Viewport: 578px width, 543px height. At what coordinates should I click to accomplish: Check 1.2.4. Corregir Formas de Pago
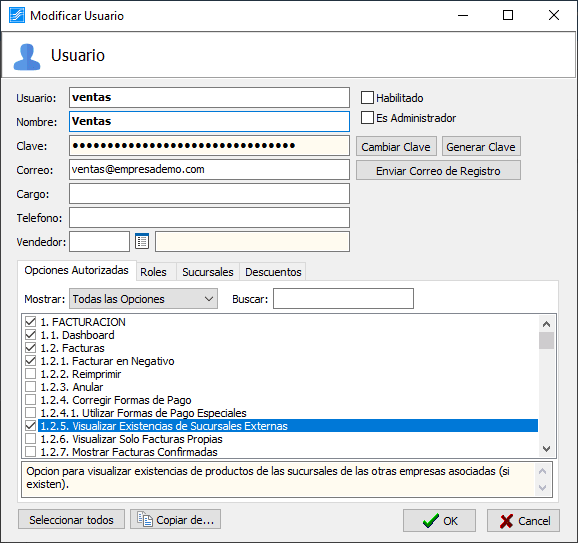pyautogui.click(x=31, y=400)
